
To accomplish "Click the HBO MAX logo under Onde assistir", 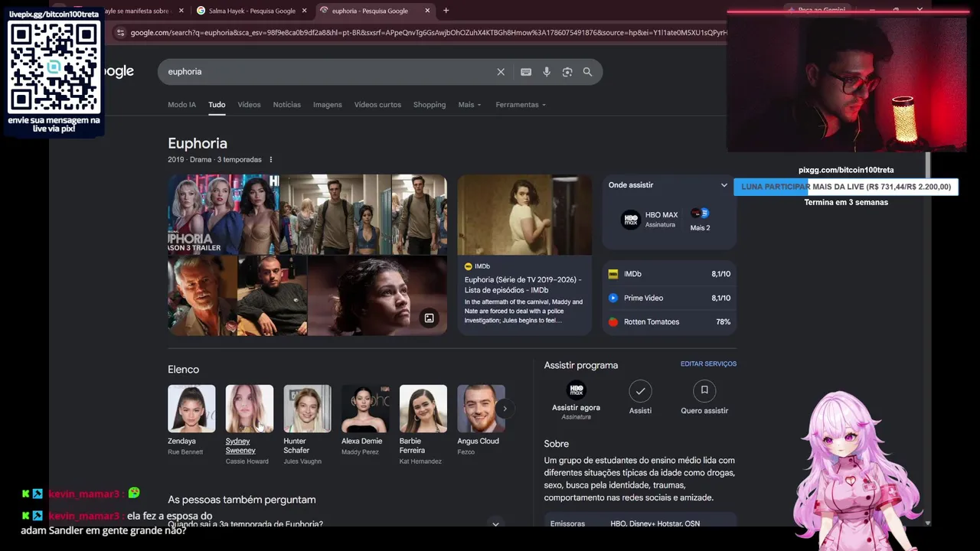I will pyautogui.click(x=631, y=220).
